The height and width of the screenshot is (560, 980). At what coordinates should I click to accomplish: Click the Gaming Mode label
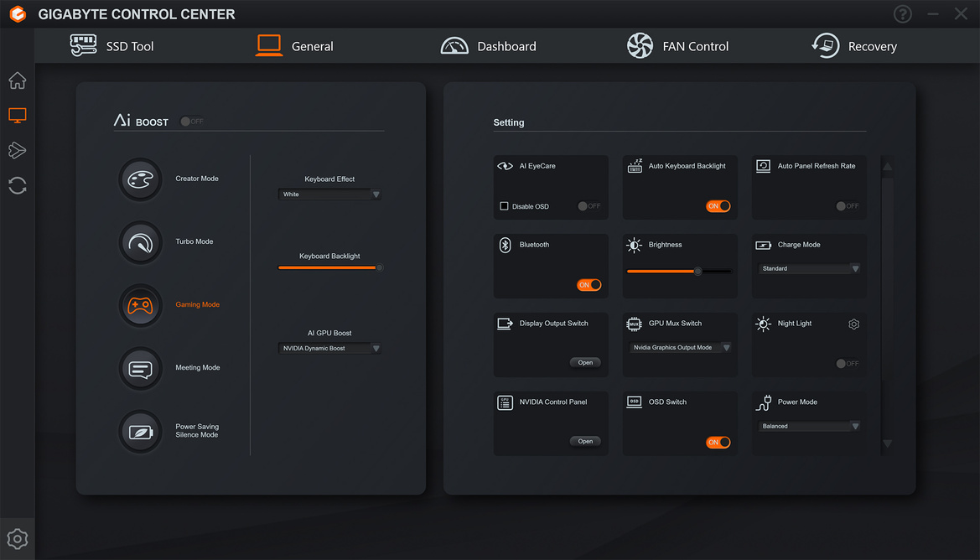198,305
